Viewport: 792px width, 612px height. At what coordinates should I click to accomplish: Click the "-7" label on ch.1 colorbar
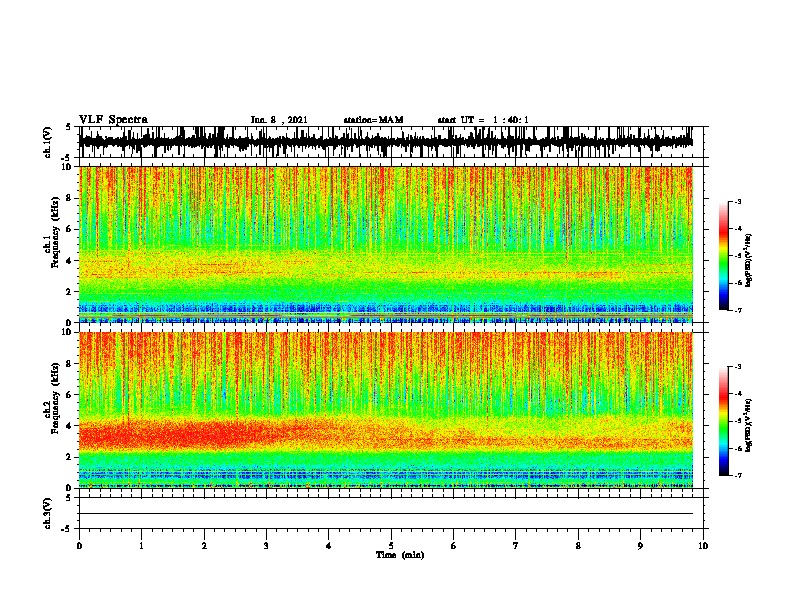pyautogui.click(x=738, y=310)
